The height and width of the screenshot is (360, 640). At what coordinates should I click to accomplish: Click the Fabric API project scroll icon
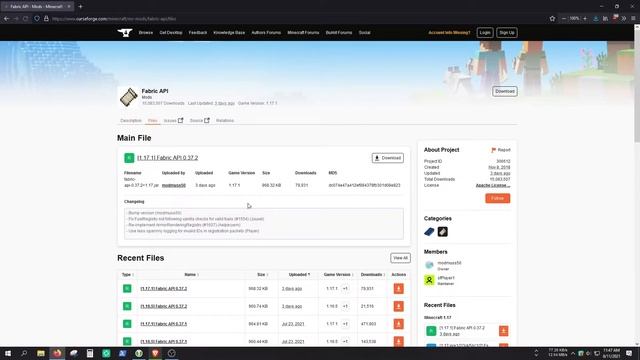[x=129, y=97]
